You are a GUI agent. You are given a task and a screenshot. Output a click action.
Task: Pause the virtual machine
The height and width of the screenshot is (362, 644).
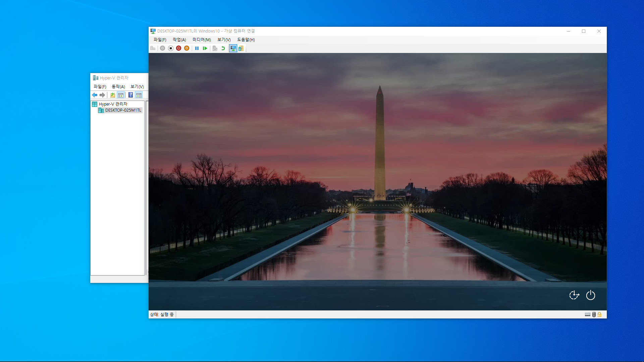(x=197, y=48)
